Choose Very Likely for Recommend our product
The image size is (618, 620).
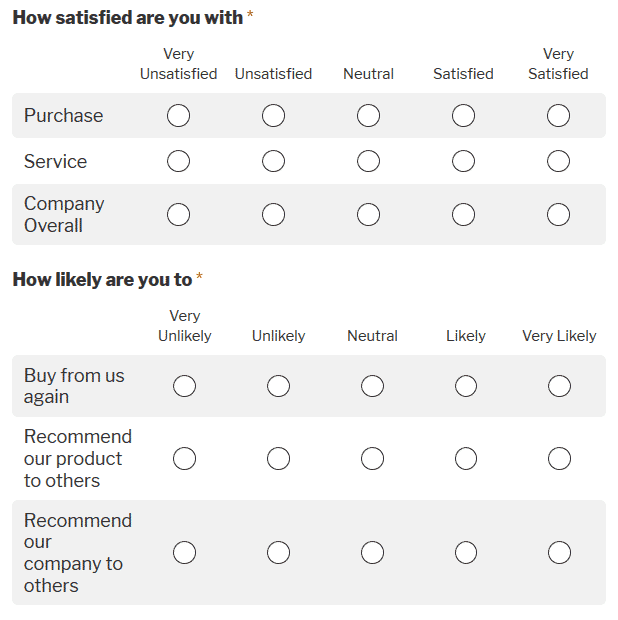coord(559,459)
